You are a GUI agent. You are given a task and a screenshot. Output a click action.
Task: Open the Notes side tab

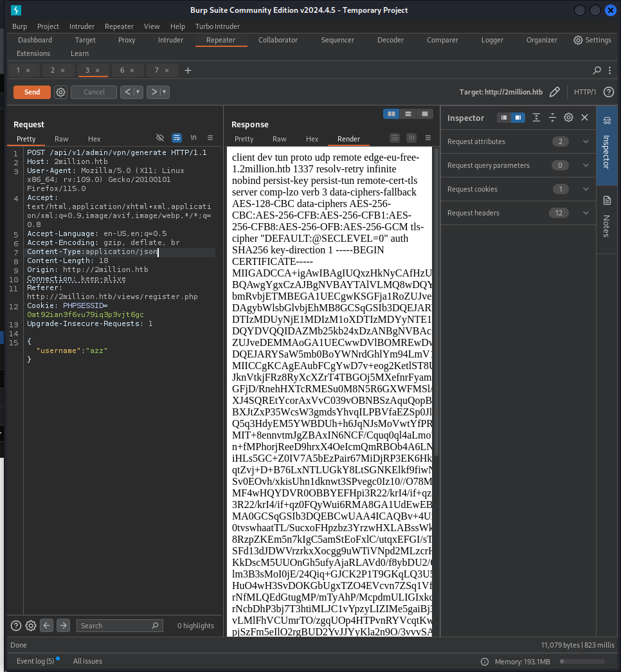tap(606, 219)
